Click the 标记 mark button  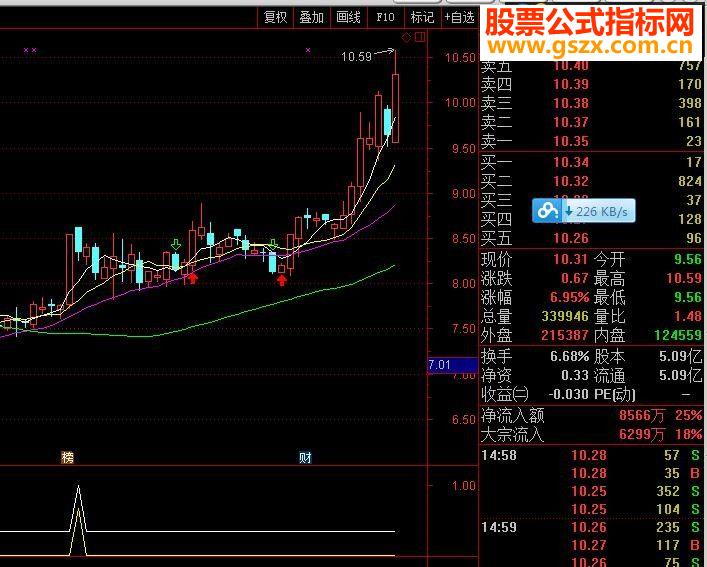(422, 18)
